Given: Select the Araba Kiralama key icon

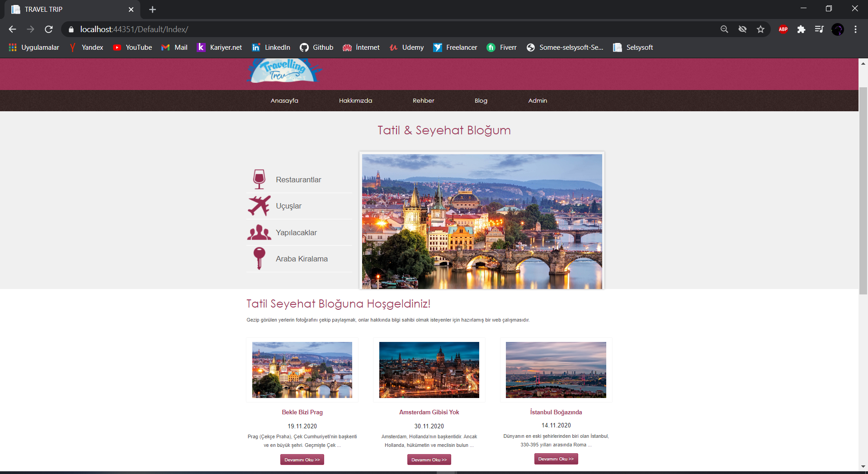Looking at the screenshot, I should point(259,258).
